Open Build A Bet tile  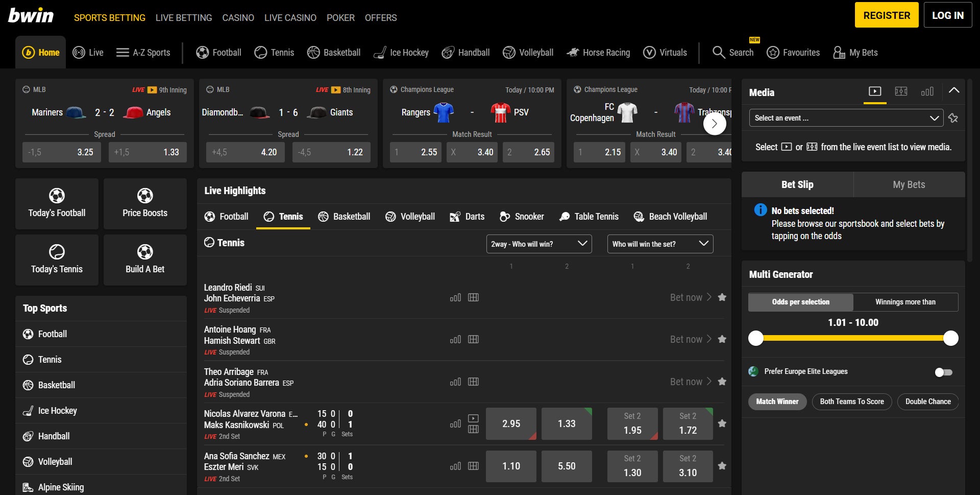pos(145,260)
